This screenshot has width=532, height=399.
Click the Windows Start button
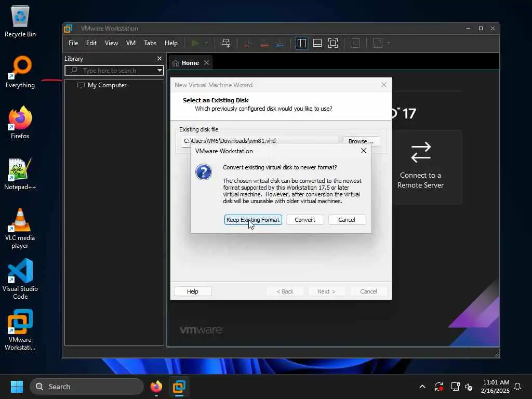click(x=17, y=387)
